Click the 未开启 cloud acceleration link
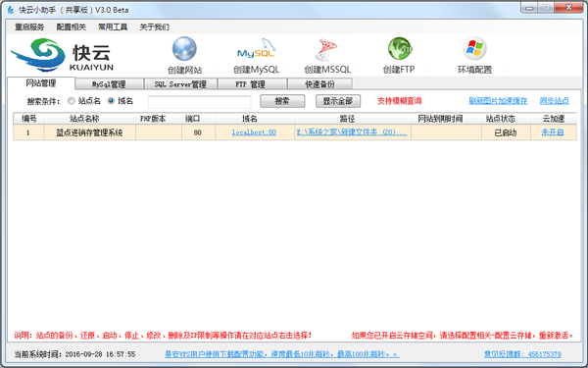The width and height of the screenshot is (588, 368). tap(553, 132)
